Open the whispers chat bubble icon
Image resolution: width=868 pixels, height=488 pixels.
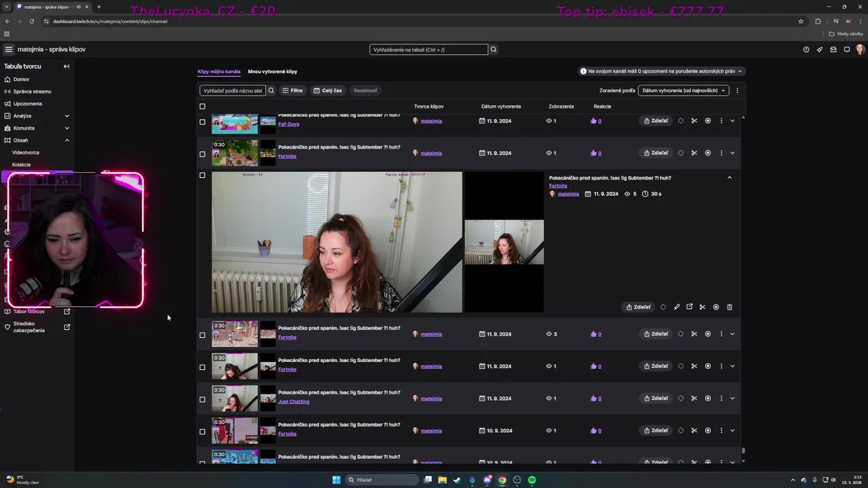point(847,49)
